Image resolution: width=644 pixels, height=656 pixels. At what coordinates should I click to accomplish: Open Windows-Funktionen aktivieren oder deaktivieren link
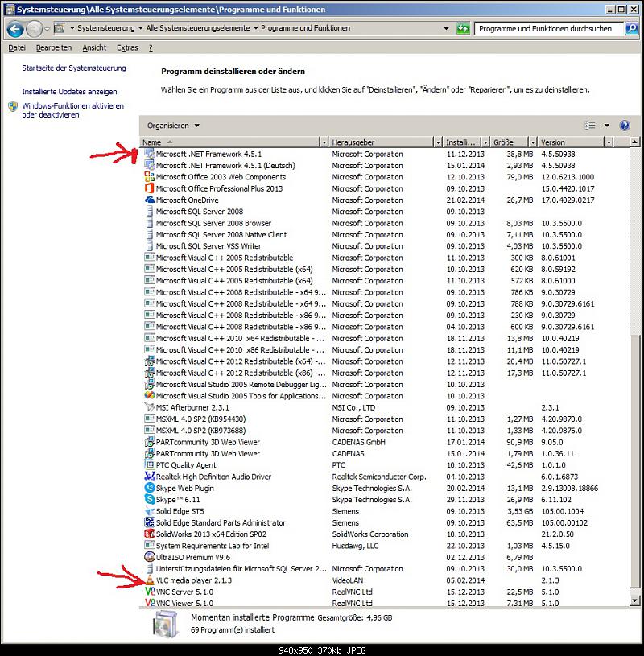72,110
